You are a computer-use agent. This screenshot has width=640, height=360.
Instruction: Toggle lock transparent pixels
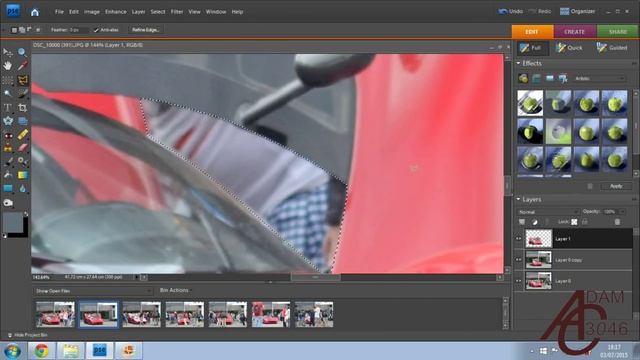click(574, 222)
